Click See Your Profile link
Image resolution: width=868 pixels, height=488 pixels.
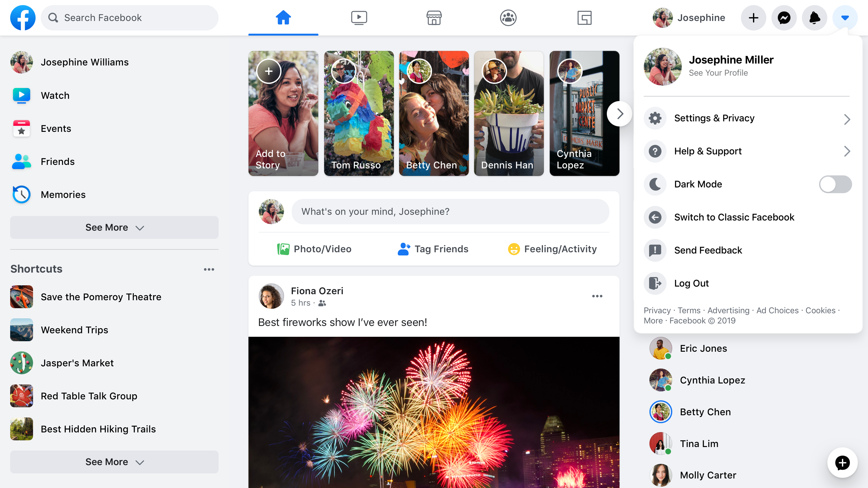718,73
